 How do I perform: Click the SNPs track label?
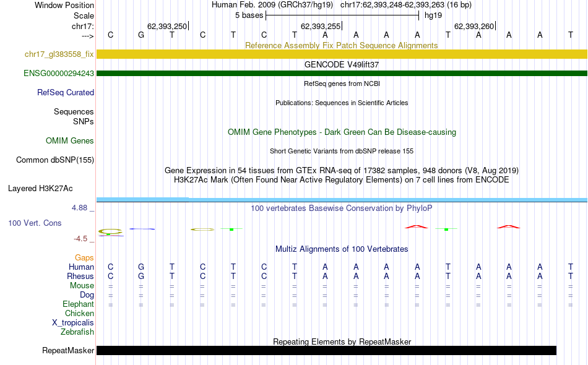(84, 121)
